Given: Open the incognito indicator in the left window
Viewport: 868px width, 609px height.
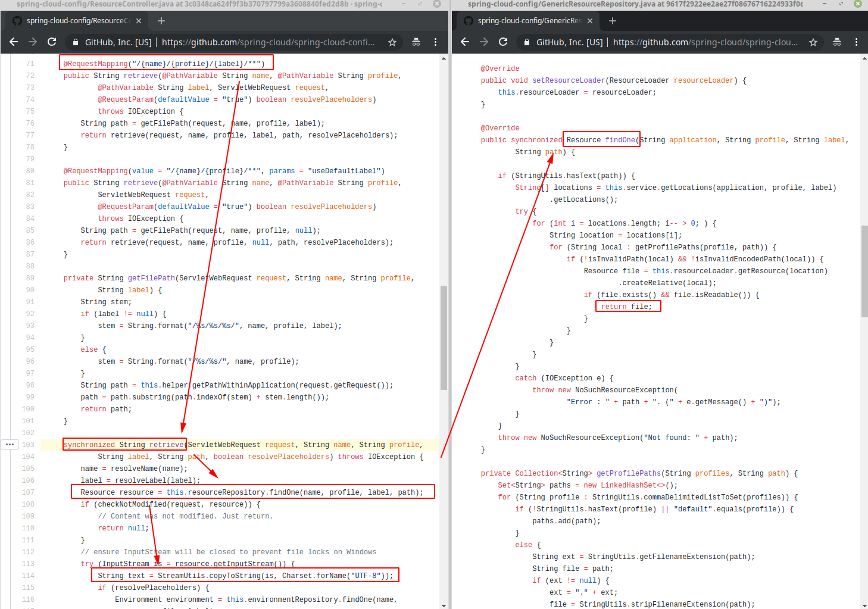Looking at the screenshot, I should click(416, 42).
